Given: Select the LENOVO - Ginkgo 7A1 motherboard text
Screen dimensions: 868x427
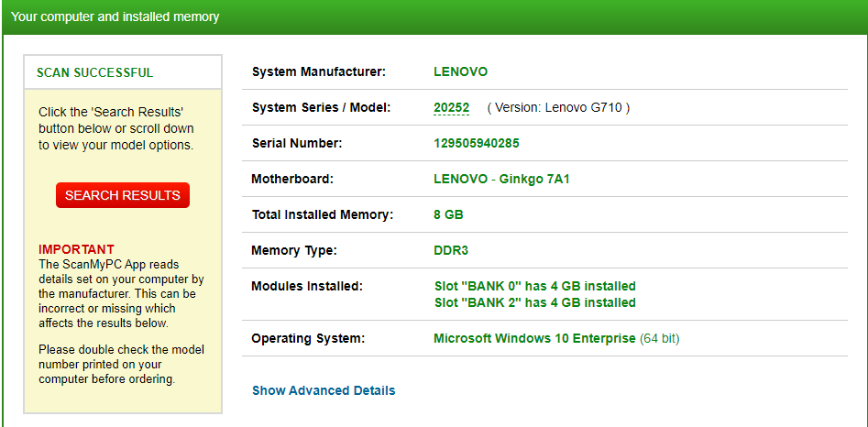Looking at the screenshot, I should pos(501,179).
